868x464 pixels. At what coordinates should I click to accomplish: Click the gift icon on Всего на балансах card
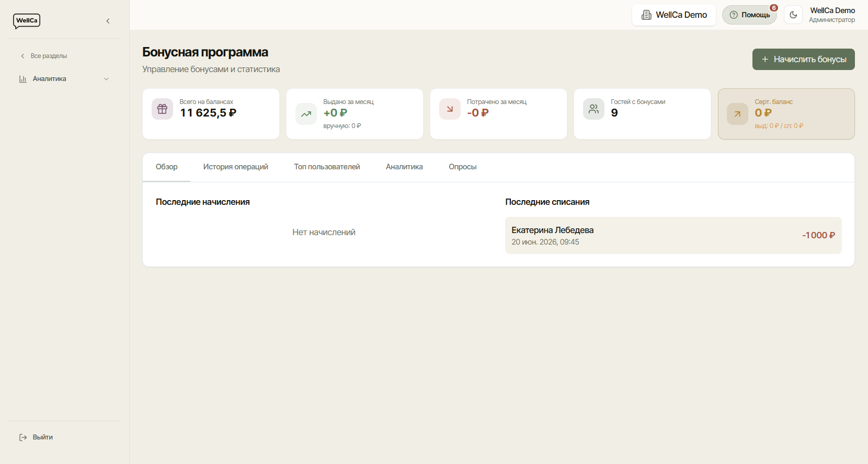pyautogui.click(x=163, y=109)
